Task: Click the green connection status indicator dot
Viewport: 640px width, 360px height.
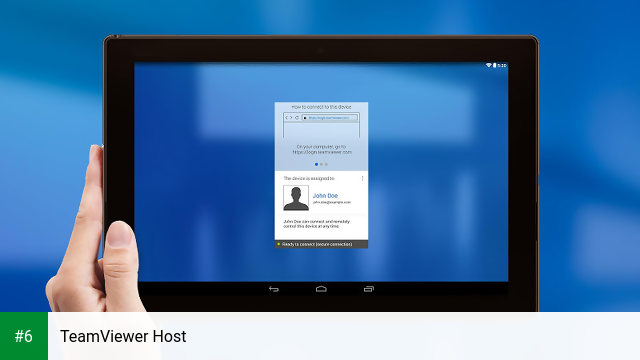Action: [279, 244]
